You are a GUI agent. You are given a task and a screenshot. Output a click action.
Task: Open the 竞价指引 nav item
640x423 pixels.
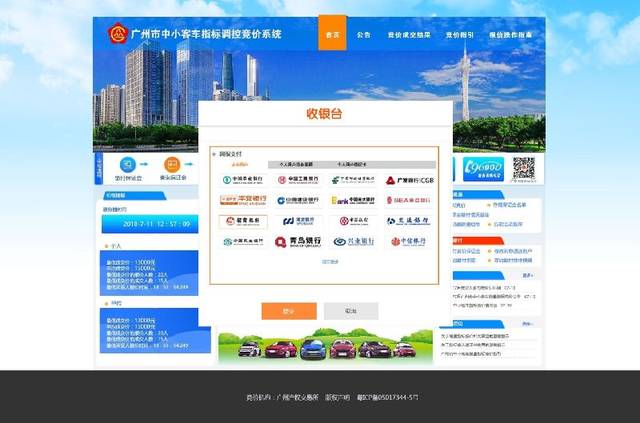click(x=459, y=35)
